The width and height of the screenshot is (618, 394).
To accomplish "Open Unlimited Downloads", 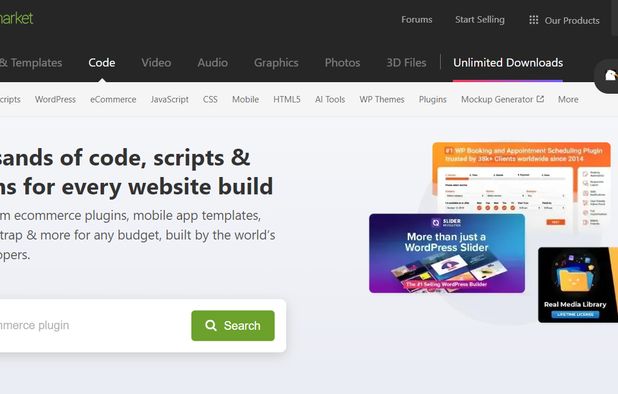I will 508,63.
